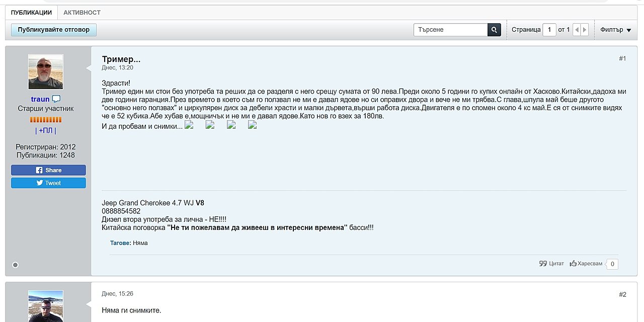Click the Цитат quote icon

(543, 263)
